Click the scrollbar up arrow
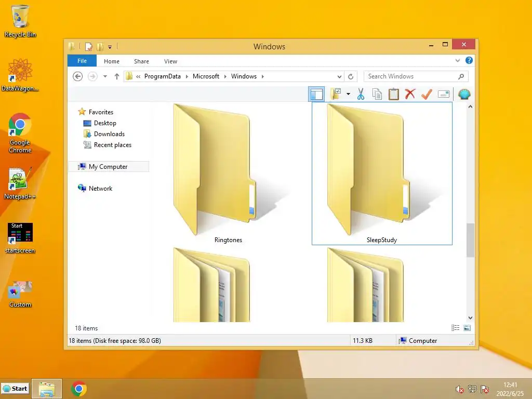 [470, 107]
